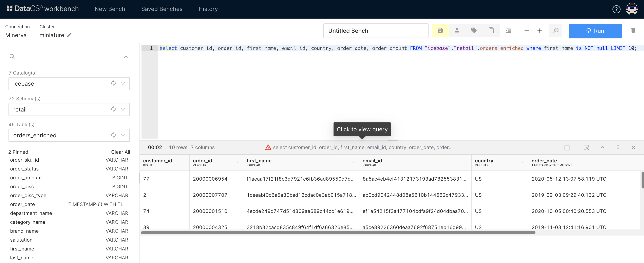Increase editor font with plus icon
This screenshot has height=263, width=644.
[x=539, y=31]
